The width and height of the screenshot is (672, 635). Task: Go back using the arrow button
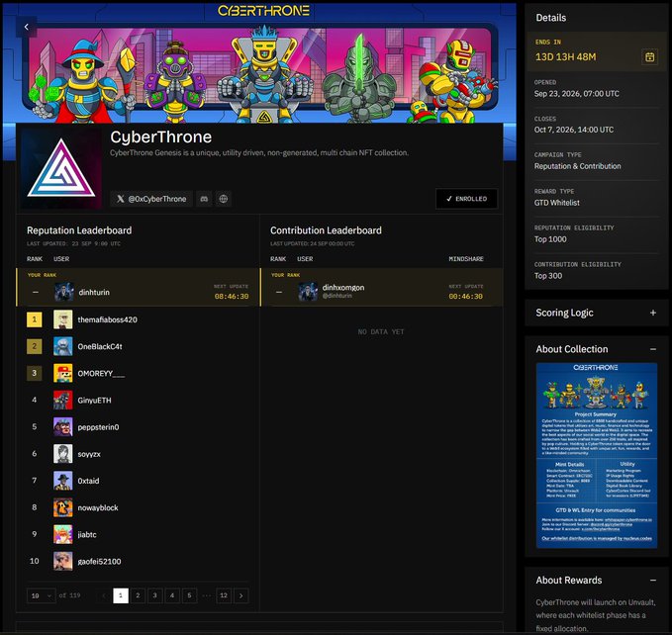pyautogui.click(x=26, y=27)
